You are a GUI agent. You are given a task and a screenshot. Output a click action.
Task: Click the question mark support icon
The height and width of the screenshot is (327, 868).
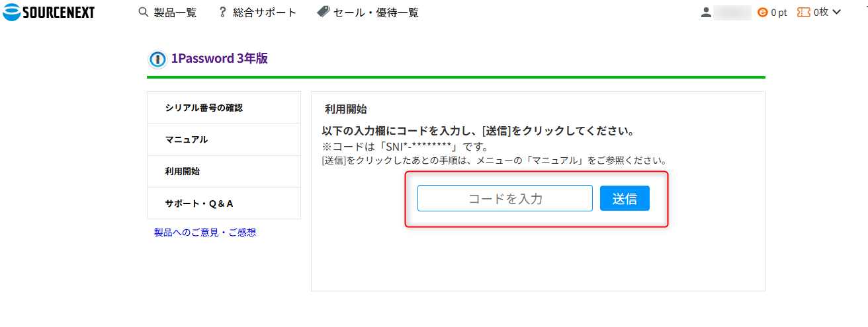coord(223,12)
